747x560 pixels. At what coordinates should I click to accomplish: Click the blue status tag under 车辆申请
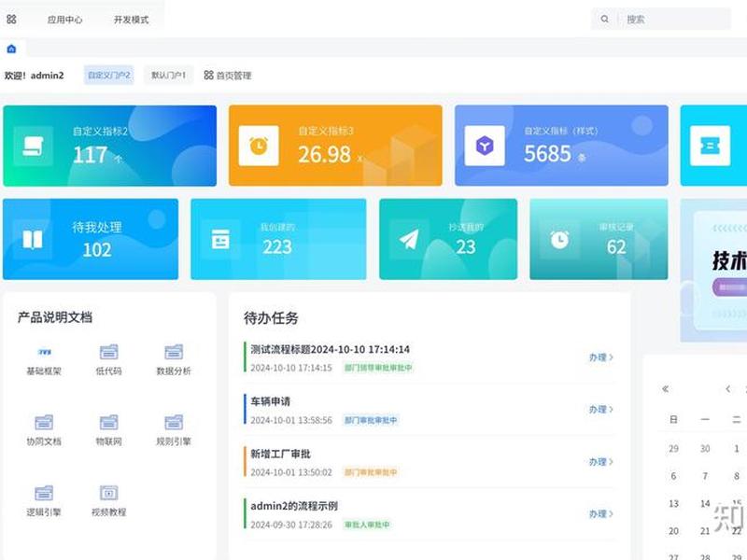pyautogui.click(x=371, y=420)
